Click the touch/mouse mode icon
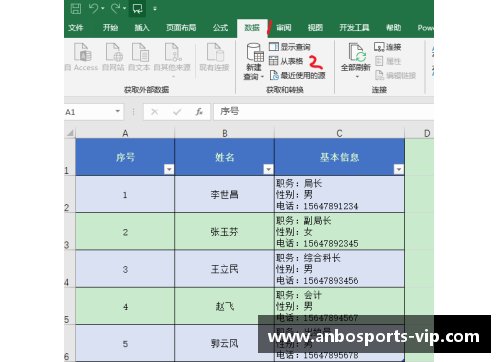 click(137, 9)
